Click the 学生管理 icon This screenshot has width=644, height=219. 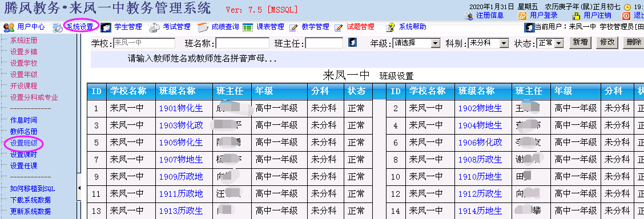coord(106,27)
